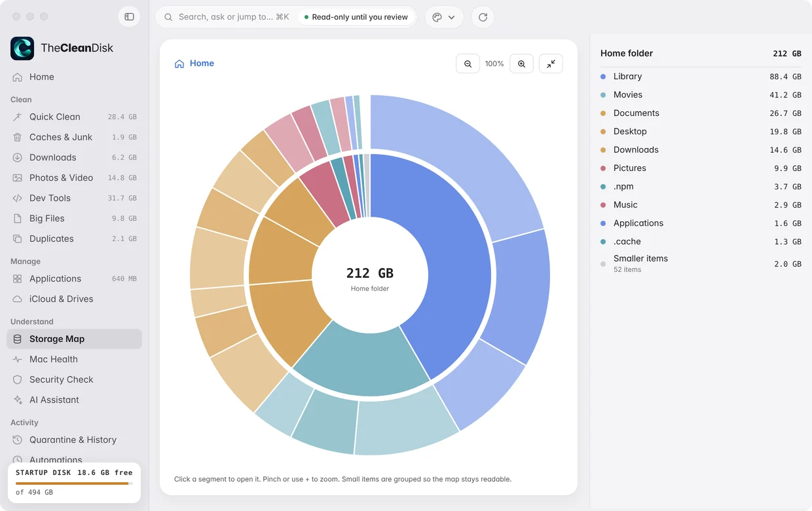The width and height of the screenshot is (812, 511).
Task: Click the Dev Tools code icon
Action: (x=18, y=198)
